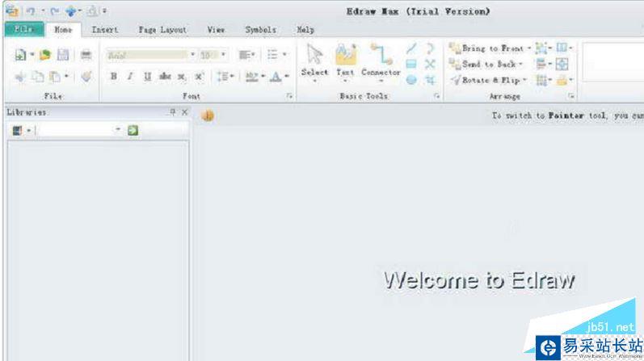Switch to the Symbols tab

tap(260, 30)
